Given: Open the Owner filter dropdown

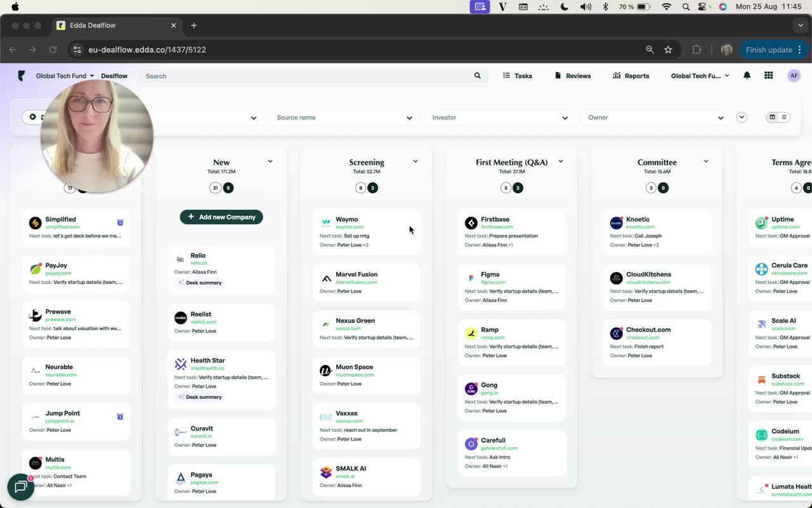Looking at the screenshot, I should coord(655,117).
